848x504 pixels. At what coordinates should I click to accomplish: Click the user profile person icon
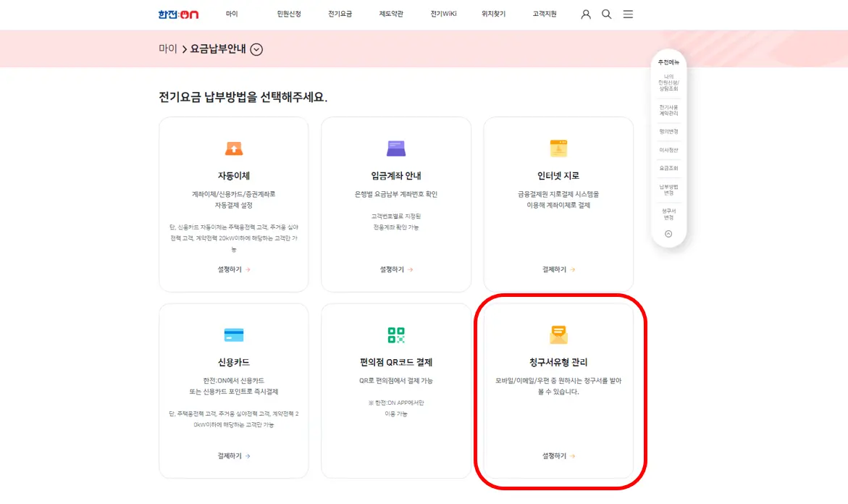point(585,14)
